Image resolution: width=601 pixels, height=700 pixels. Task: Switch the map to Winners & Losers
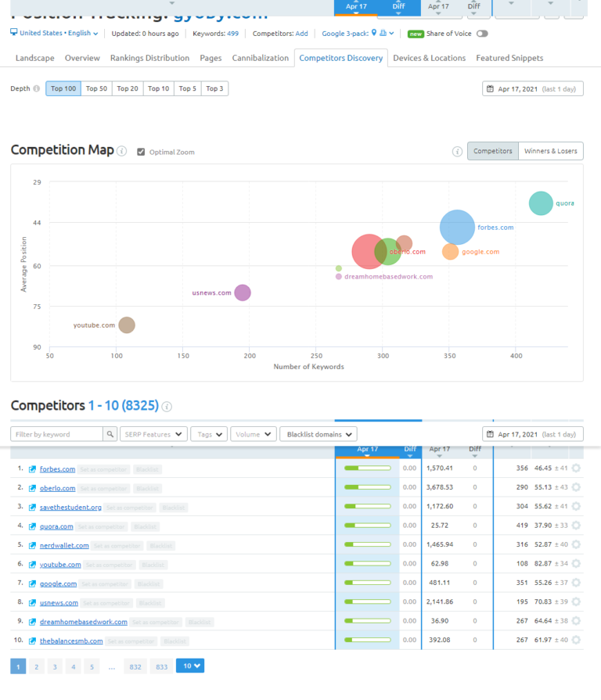click(551, 151)
